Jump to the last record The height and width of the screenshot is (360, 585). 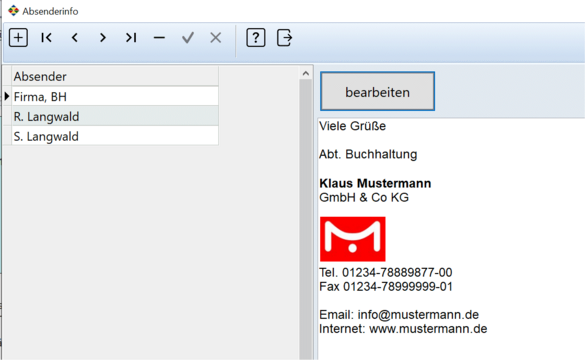click(131, 38)
